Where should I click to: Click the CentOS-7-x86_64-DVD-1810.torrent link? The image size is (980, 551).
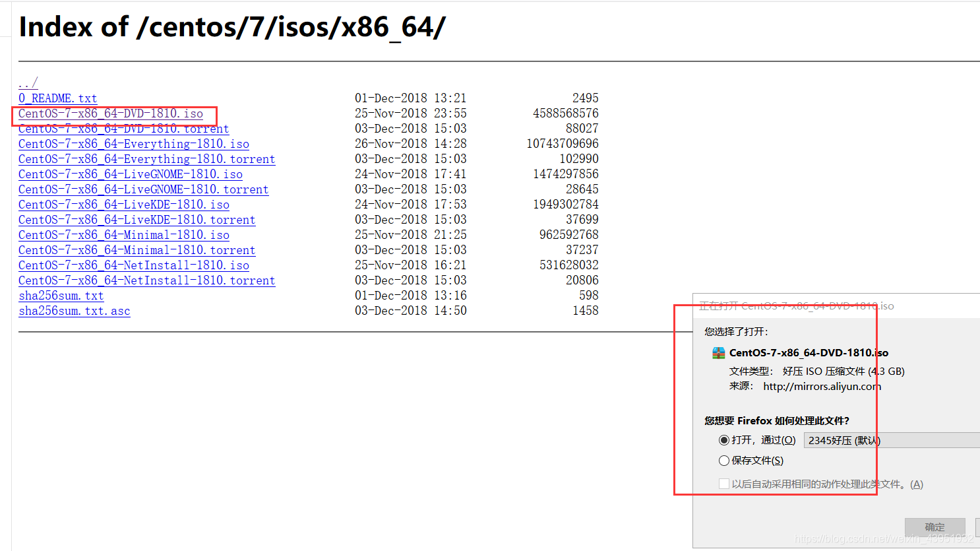pos(124,129)
